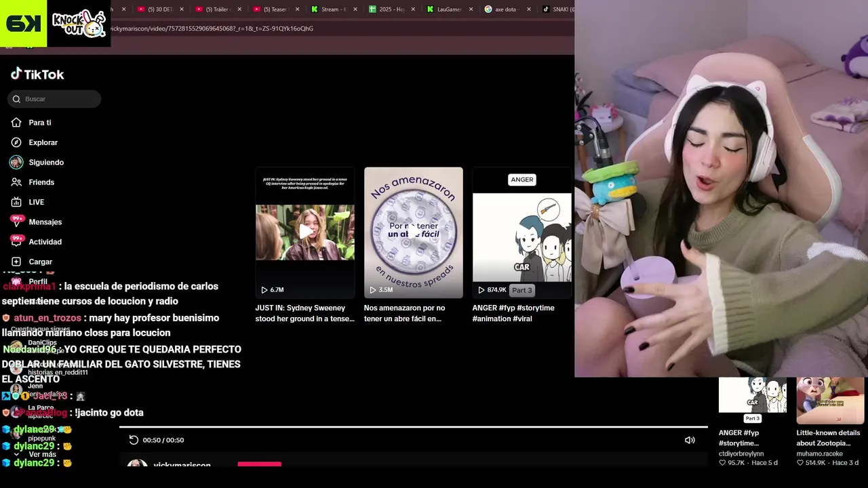The image size is (868, 488).
Task: Open Mensajes inbox
Action: [45, 222]
